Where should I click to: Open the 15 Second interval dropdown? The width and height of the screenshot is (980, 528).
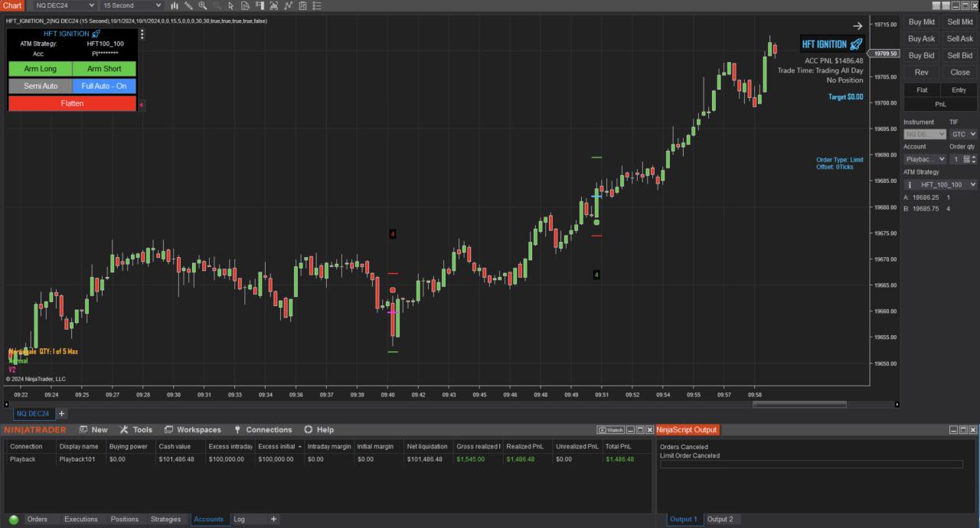(x=132, y=5)
